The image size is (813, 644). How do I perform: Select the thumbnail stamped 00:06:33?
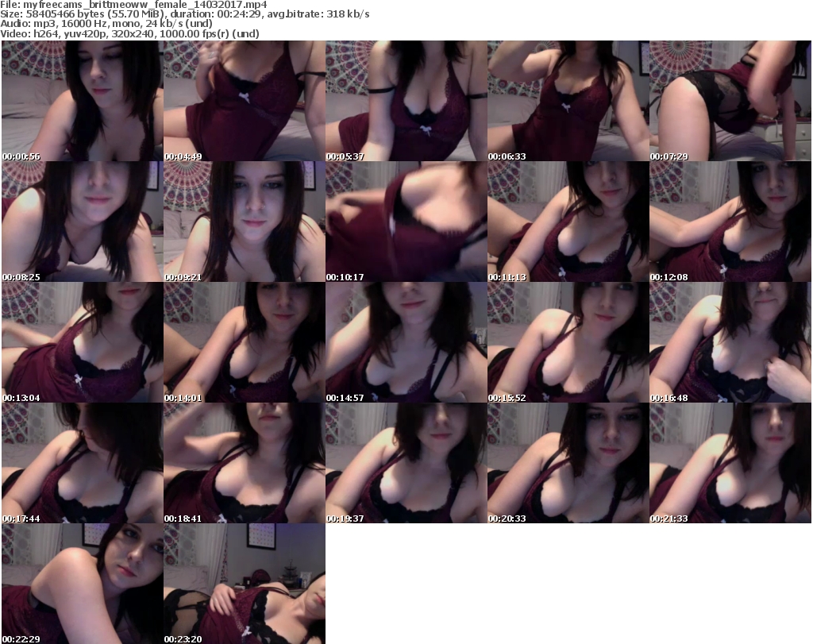tap(568, 101)
